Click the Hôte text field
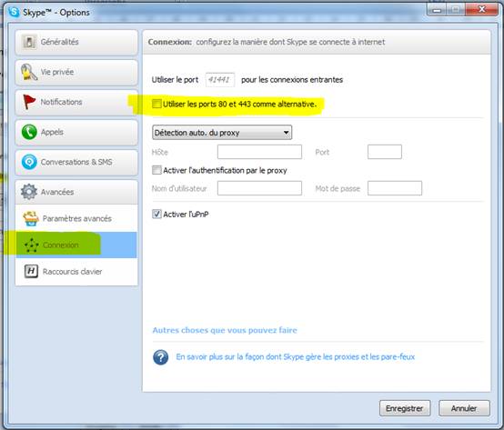The height and width of the screenshot is (430, 504). point(259,152)
